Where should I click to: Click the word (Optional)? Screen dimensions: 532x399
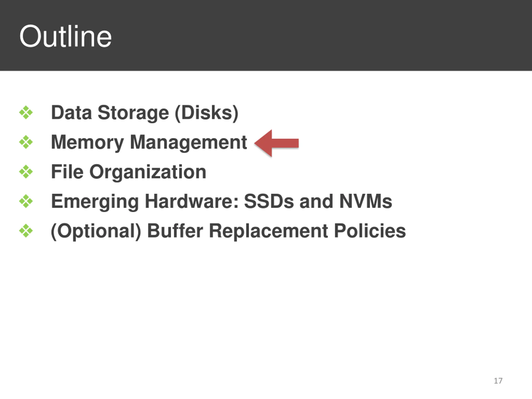coord(96,231)
